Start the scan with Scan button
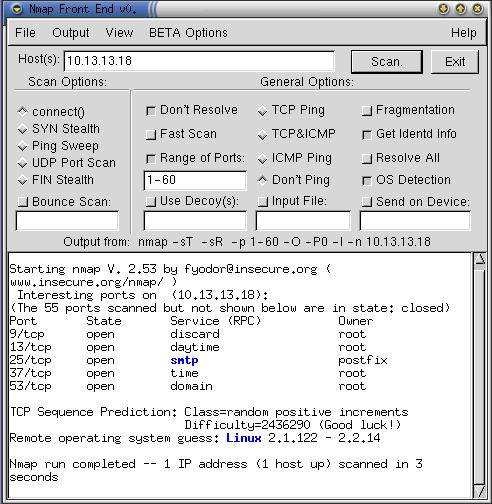 coord(387,62)
